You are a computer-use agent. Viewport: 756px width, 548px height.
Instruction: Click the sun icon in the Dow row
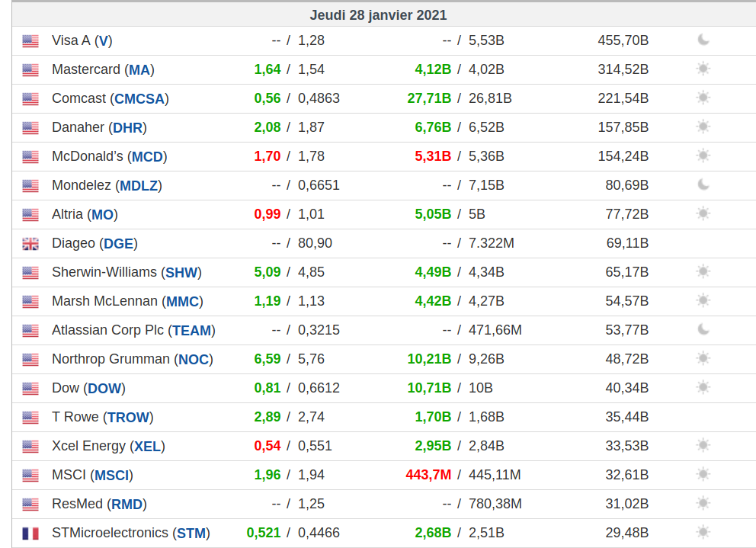coord(703,387)
